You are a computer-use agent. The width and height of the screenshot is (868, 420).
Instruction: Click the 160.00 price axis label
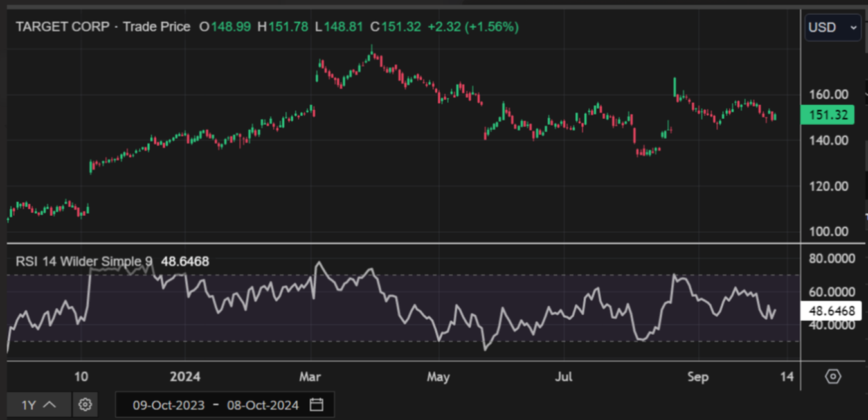[829, 94]
